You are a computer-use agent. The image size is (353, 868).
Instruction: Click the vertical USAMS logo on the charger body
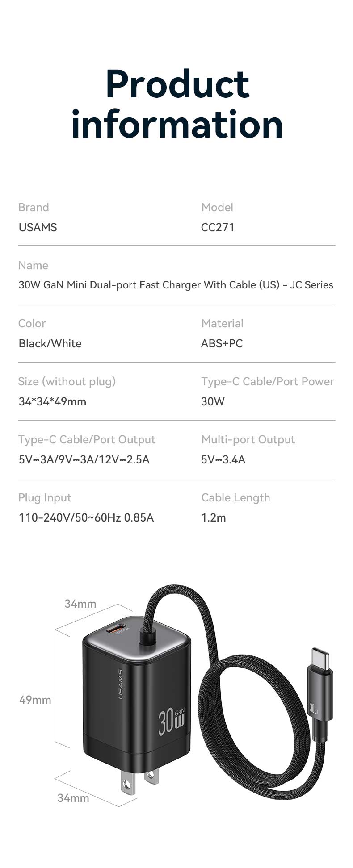pos(120,684)
